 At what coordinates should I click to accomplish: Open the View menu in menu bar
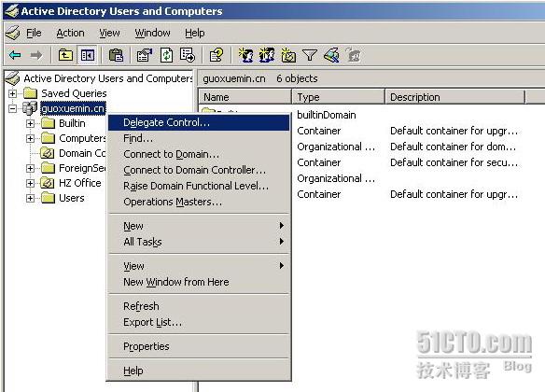tap(109, 33)
